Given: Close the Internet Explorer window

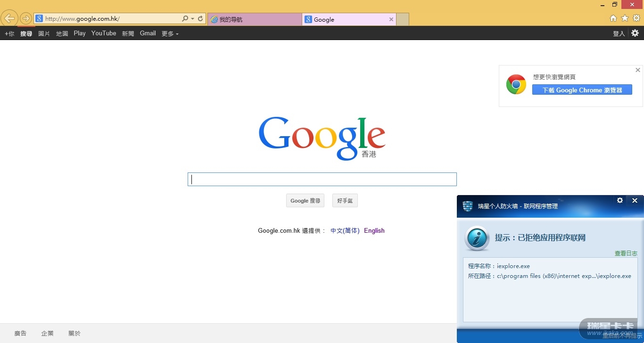Looking at the screenshot, I should click(632, 4).
